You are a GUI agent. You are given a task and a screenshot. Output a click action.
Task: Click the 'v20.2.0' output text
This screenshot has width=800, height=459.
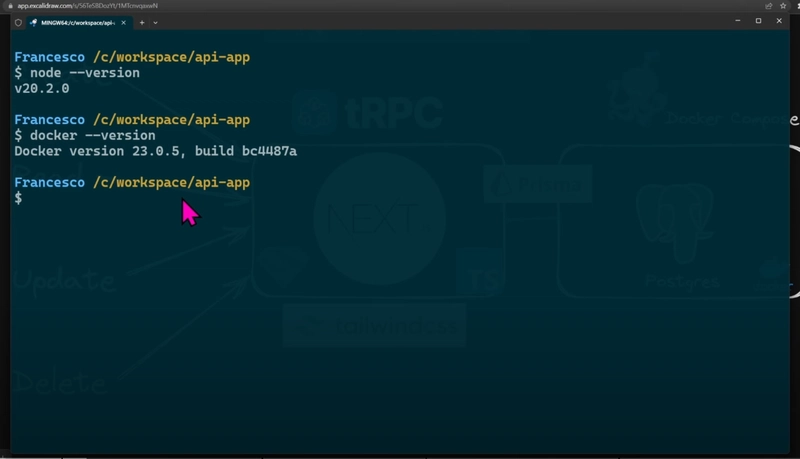42,89
